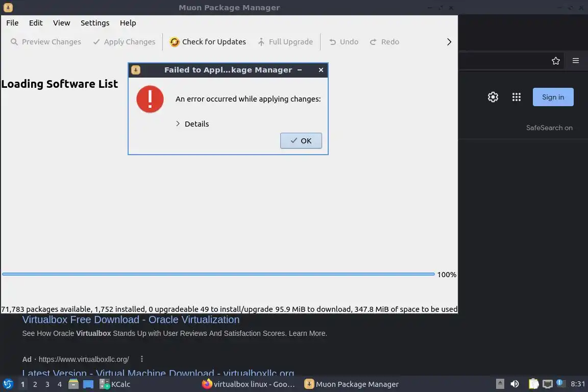Open the Firefox hamburger menu
588x392 pixels.
tap(576, 61)
